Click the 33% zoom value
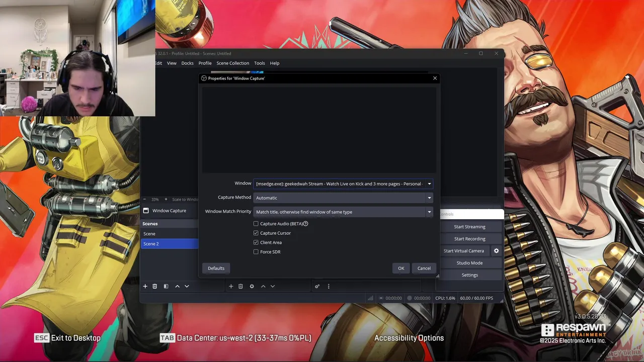 [155, 199]
